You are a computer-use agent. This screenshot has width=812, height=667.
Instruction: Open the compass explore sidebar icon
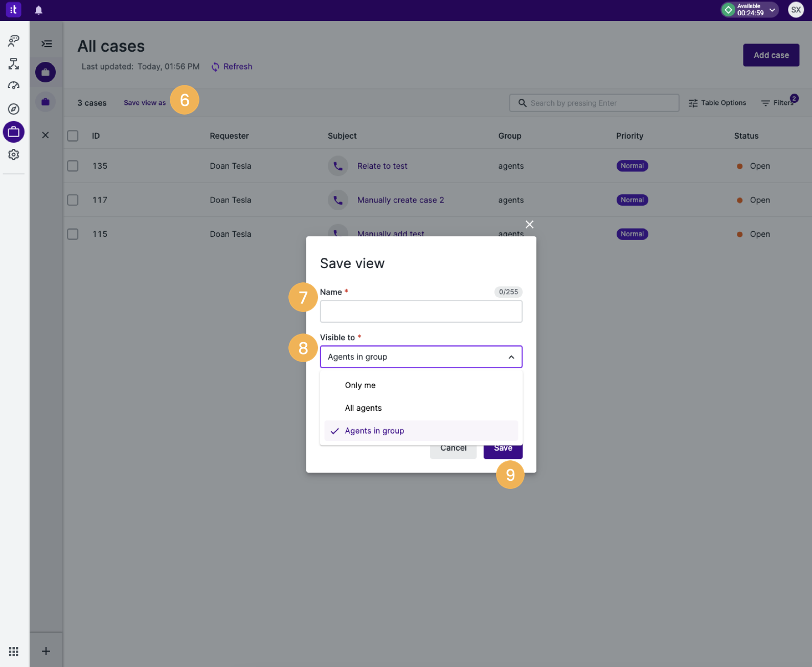click(x=14, y=109)
